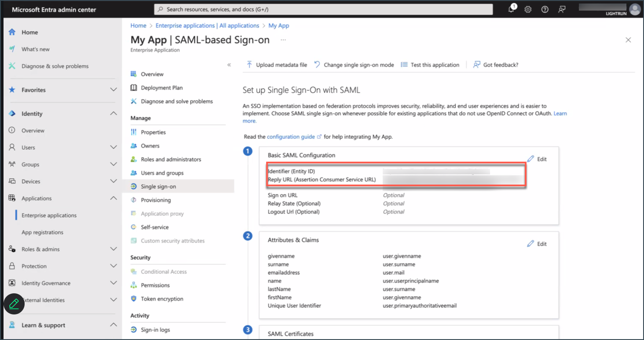Select Sign-in logs under Activity
Viewport: 644px width, 340px height.
[155, 330]
